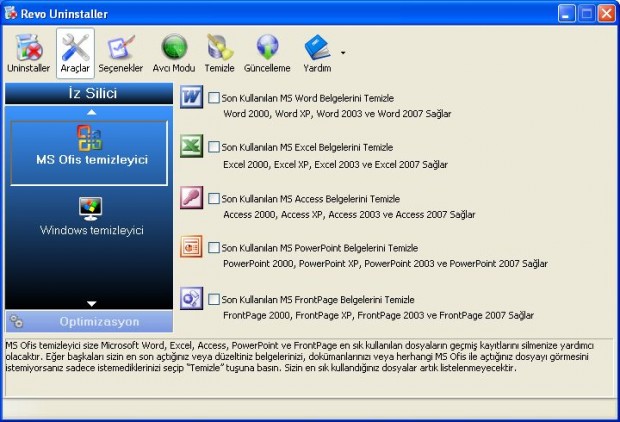Open Seçenekler options
The height and width of the screenshot is (422, 620).
tap(121, 53)
